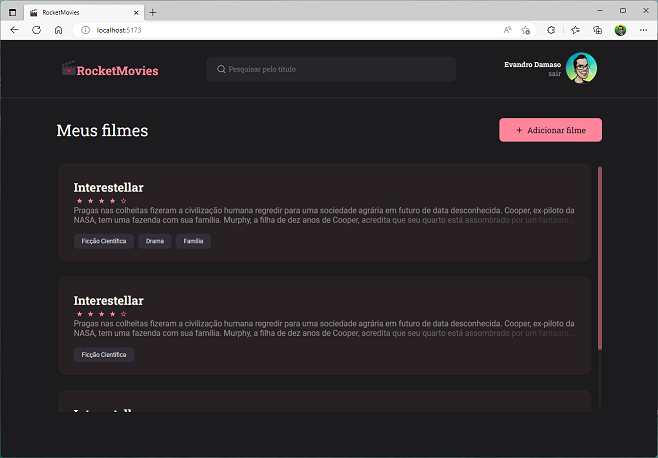The width and height of the screenshot is (658, 458).
Task: Select the Ficção Científica tag on the first card
Action: pos(104,241)
